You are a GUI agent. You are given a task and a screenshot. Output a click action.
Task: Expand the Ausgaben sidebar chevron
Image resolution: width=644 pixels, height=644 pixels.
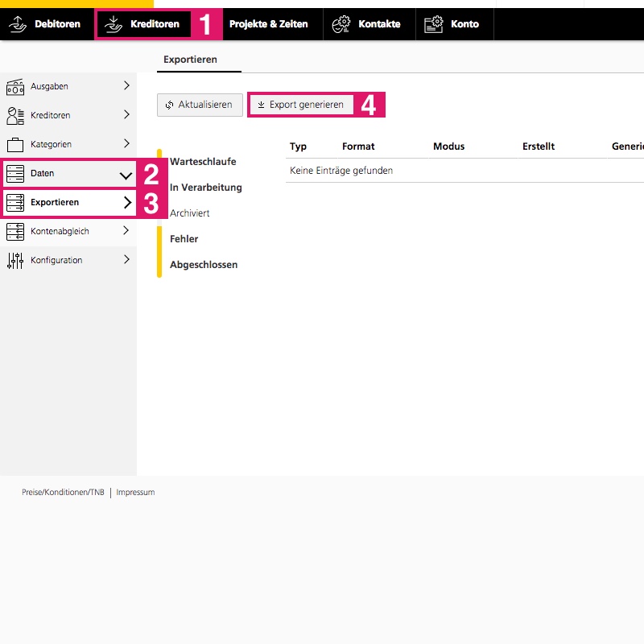pyautogui.click(x=126, y=85)
